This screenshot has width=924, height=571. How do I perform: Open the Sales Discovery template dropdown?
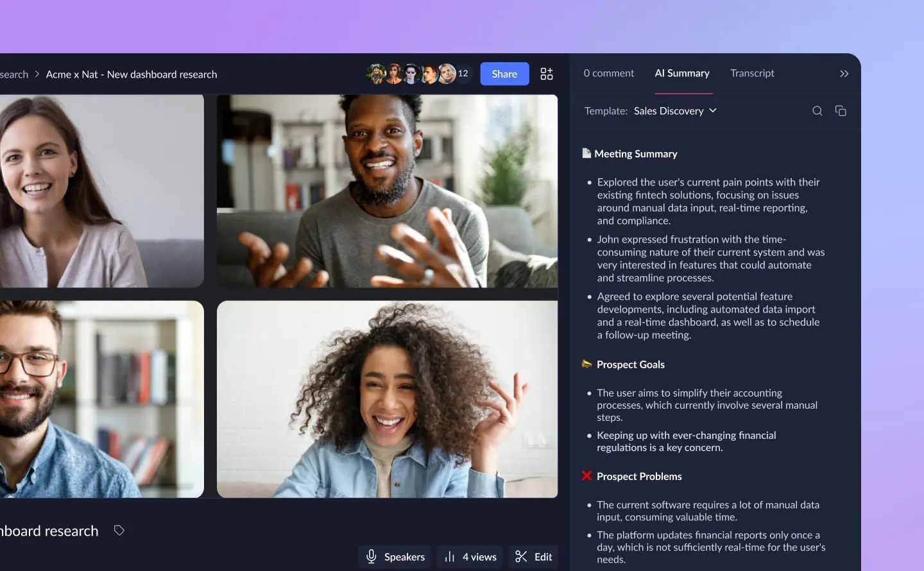(675, 110)
